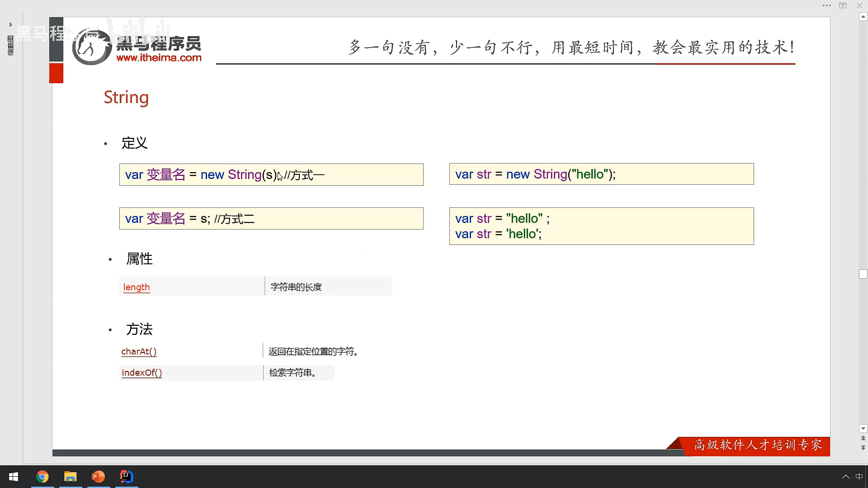The image size is (868, 488).
Task: Click the scrollbar up arrow
Action: tap(863, 17)
